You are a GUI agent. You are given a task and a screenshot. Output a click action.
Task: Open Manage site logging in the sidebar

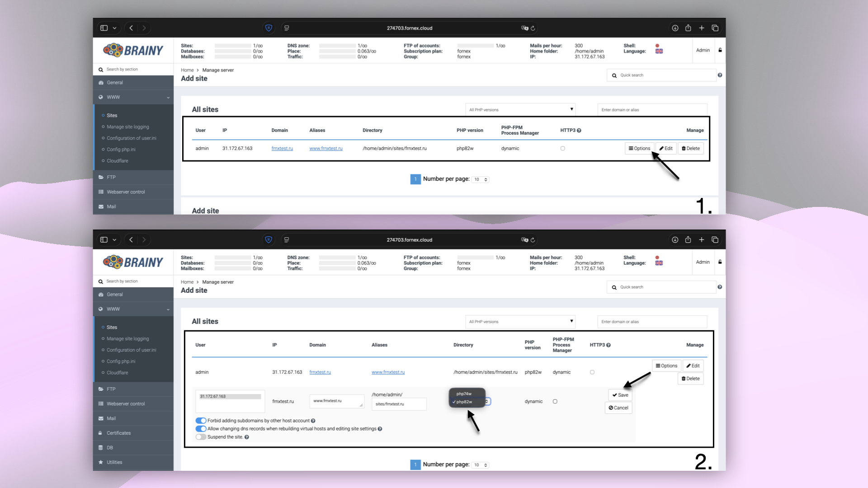click(x=127, y=338)
